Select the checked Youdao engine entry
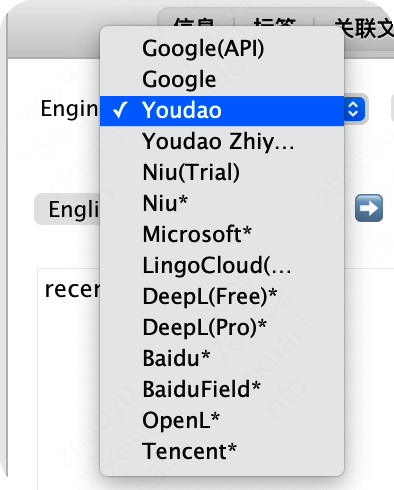 coord(222,111)
